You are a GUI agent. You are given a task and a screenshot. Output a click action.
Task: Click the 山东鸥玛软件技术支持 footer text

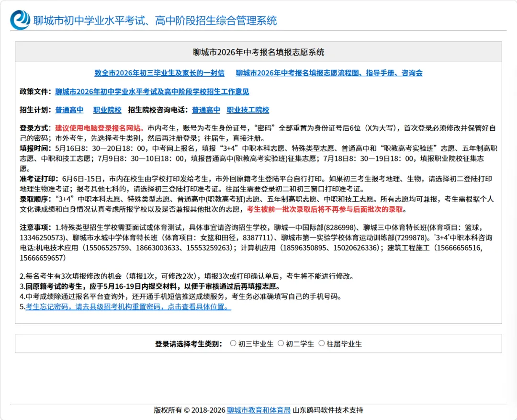point(328,410)
